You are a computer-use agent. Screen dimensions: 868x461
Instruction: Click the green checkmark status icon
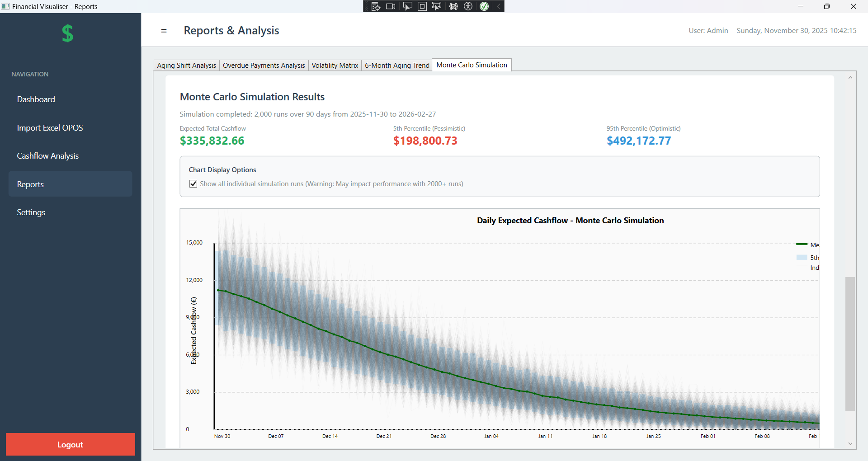[484, 6]
